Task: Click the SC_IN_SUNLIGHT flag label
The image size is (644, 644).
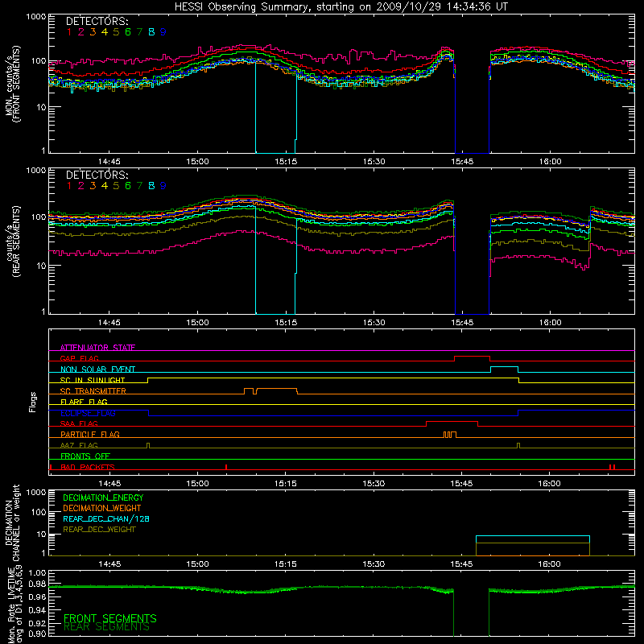Action: pyautogui.click(x=93, y=380)
